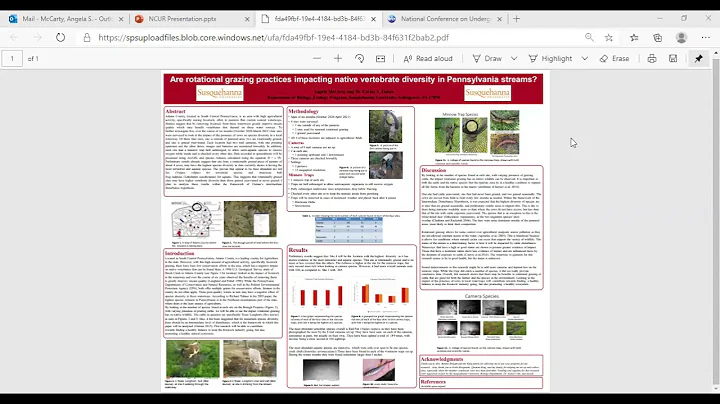Select the Erase tool
The height and width of the screenshot is (404, 720).
tap(614, 59)
